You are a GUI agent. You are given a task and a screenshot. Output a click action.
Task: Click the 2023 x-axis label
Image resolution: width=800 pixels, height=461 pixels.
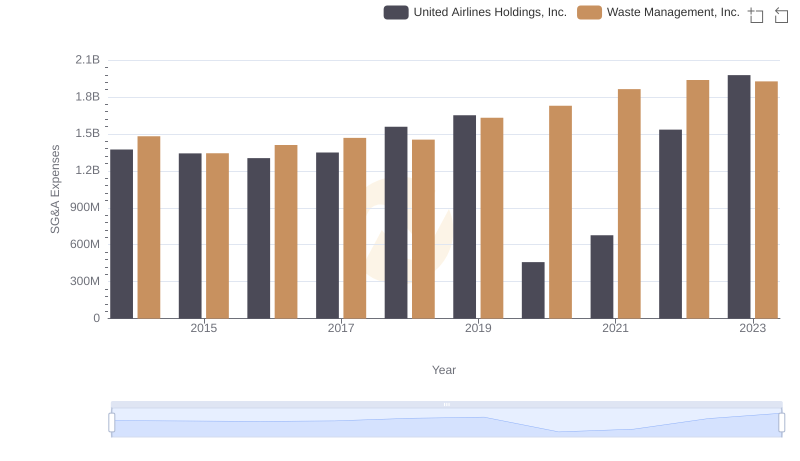pyautogui.click(x=753, y=328)
